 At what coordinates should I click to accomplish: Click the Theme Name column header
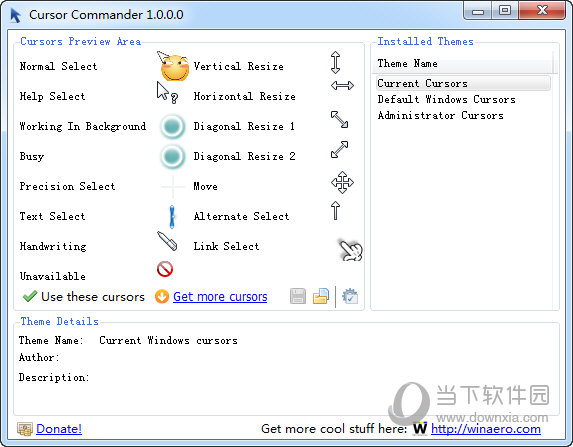click(463, 64)
